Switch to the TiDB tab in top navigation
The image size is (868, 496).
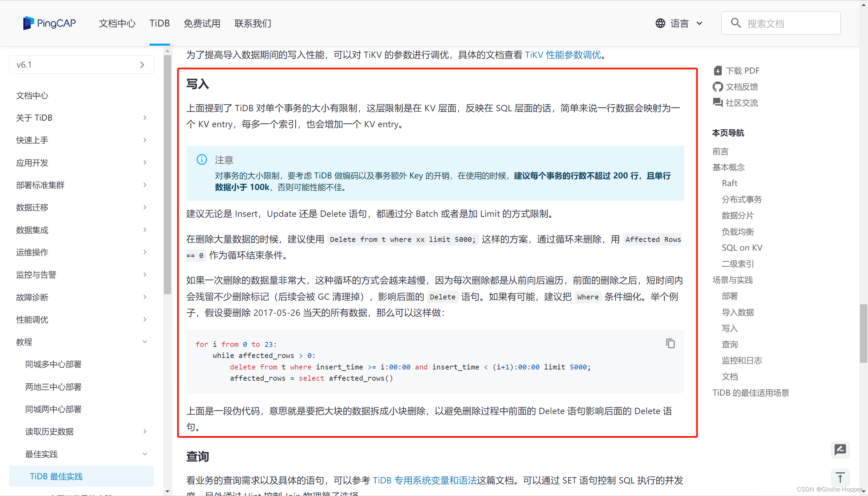tap(159, 23)
